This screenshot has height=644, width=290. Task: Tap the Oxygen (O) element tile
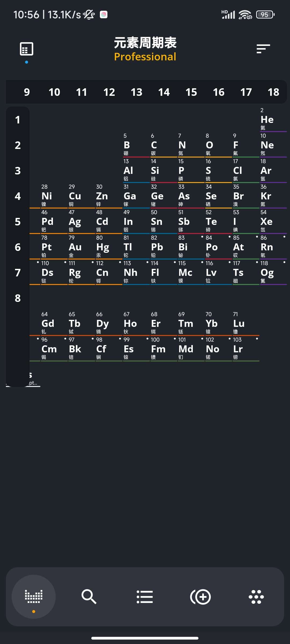pyautogui.click(x=218, y=145)
